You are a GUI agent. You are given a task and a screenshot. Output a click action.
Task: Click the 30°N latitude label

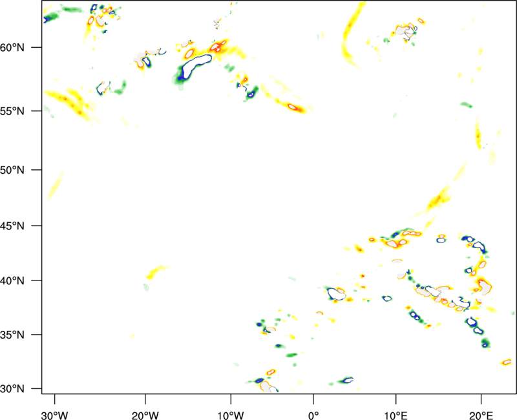pyautogui.click(x=12, y=389)
